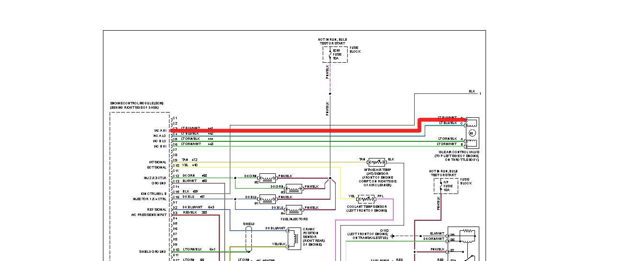Image resolution: width=644 pixels, height=261 pixels.
Task: Click the 'INJ 2 & 3 CTLR' label
Action: point(155,178)
